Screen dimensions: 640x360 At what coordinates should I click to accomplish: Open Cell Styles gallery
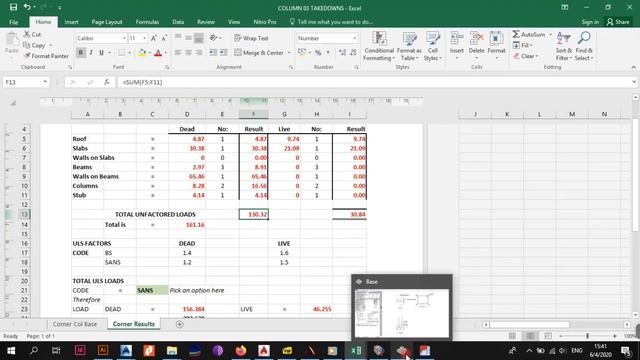[433, 47]
